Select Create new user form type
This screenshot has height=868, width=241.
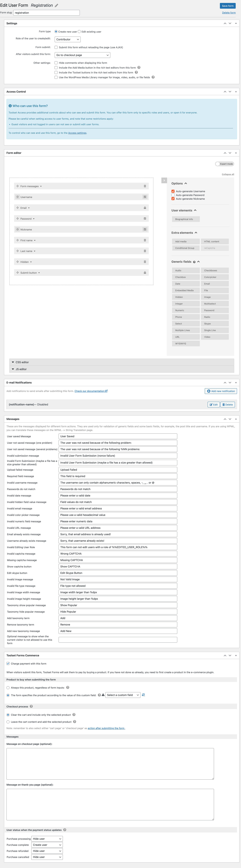coord(56,32)
